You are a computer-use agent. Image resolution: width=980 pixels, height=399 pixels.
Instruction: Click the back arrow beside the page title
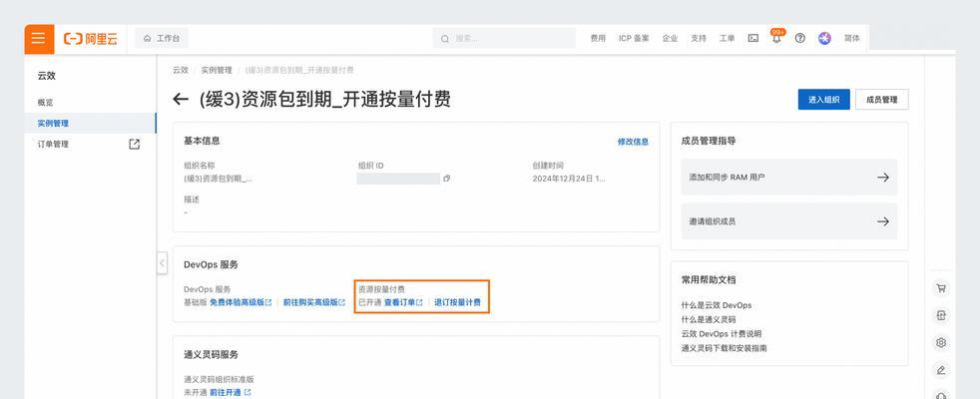point(181,100)
